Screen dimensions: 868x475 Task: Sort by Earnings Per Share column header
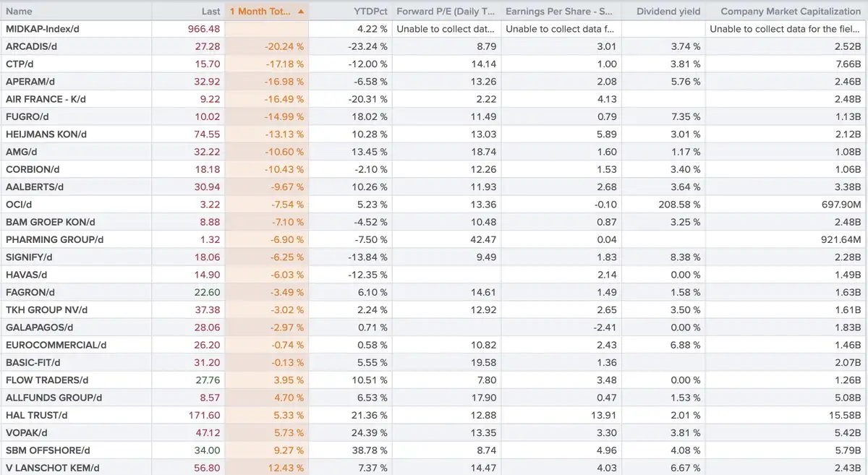tap(561, 12)
